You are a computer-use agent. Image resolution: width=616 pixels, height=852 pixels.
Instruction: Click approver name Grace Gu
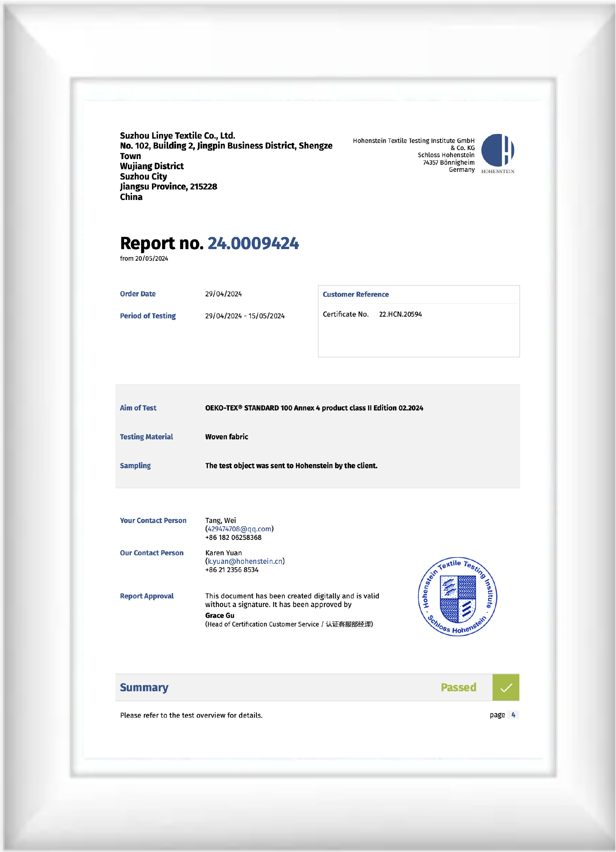pyautogui.click(x=219, y=615)
